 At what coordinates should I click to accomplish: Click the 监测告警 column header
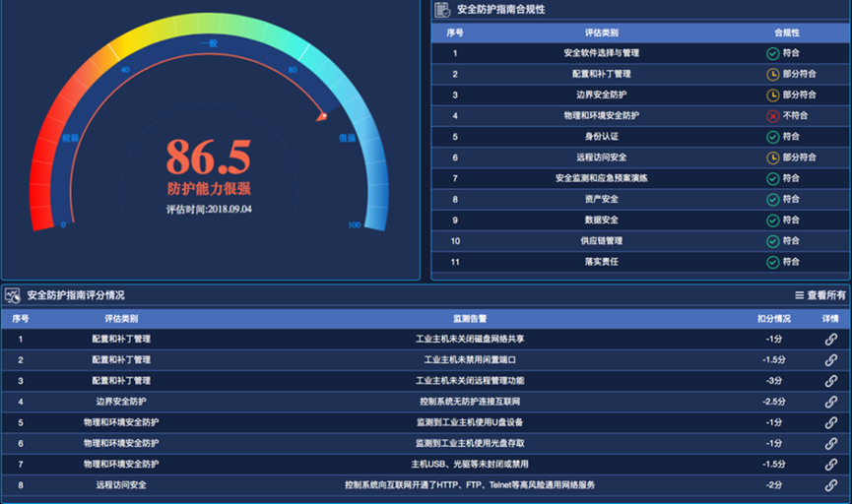point(470,318)
